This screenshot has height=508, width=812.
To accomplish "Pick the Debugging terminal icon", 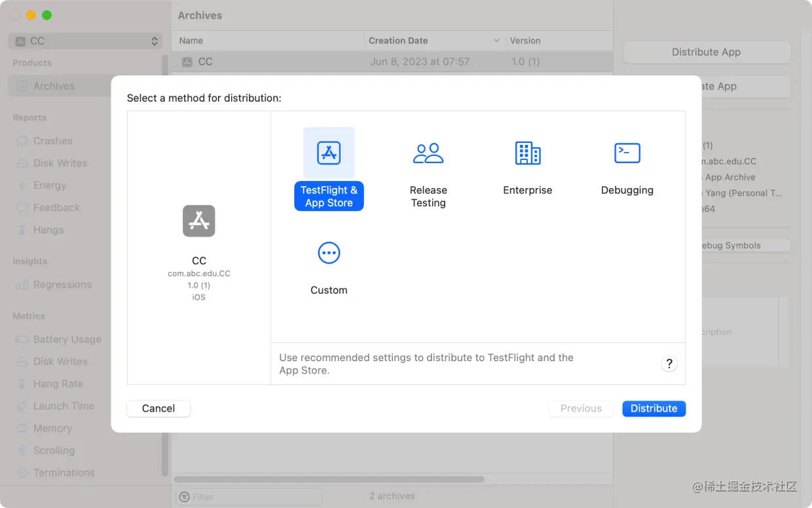I will pyautogui.click(x=627, y=153).
